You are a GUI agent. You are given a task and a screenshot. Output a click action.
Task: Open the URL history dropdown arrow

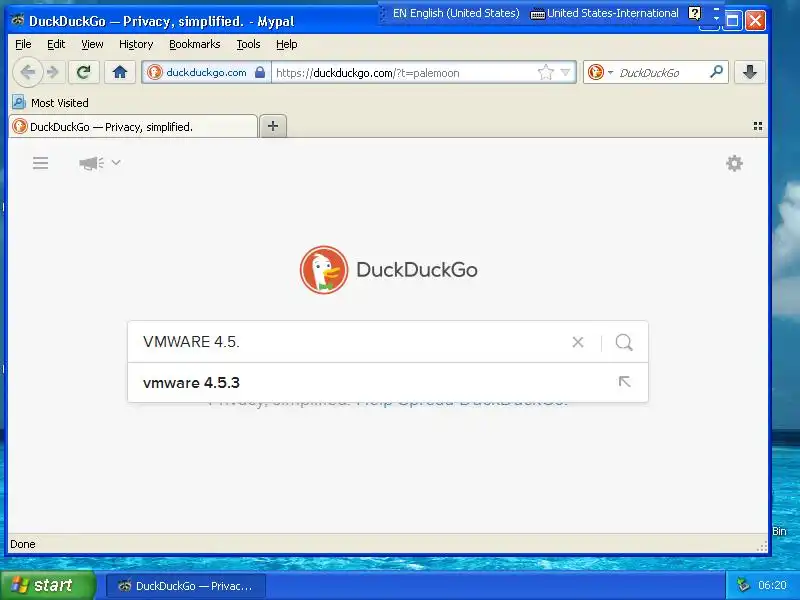pyautogui.click(x=565, y=72)
